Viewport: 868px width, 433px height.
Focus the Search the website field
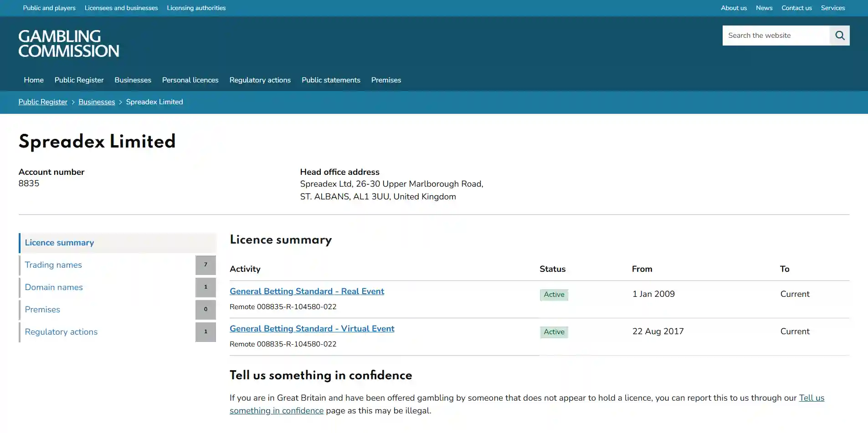(x=776, y=36)
